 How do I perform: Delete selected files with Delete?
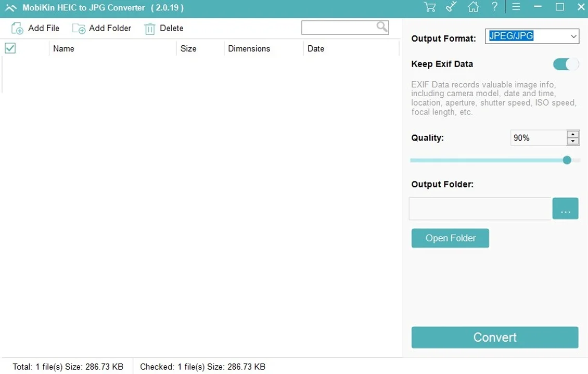pos(164,28)
